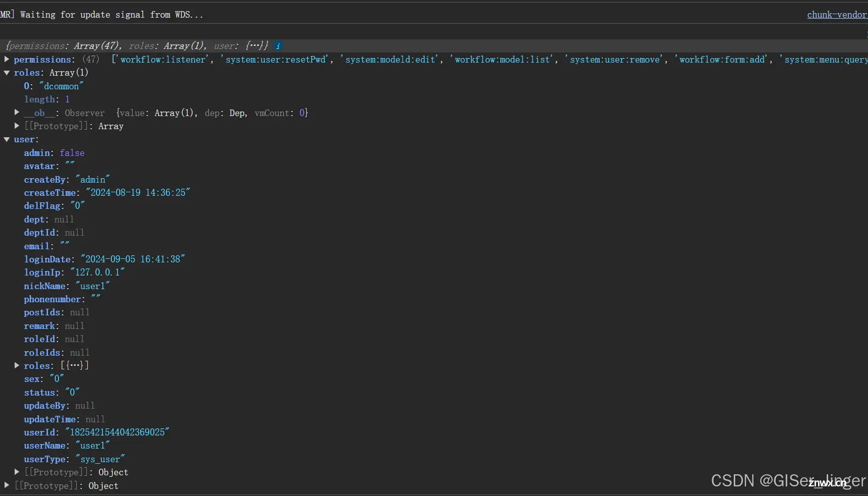This screenshot has height=496, width=868.
Task: Click the 'workflow:model:list' permission string
Action: click(502, 60)
